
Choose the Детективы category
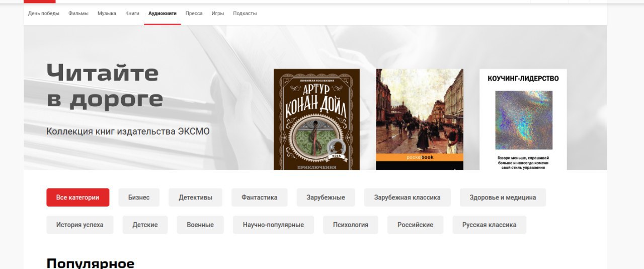point(195,197)
